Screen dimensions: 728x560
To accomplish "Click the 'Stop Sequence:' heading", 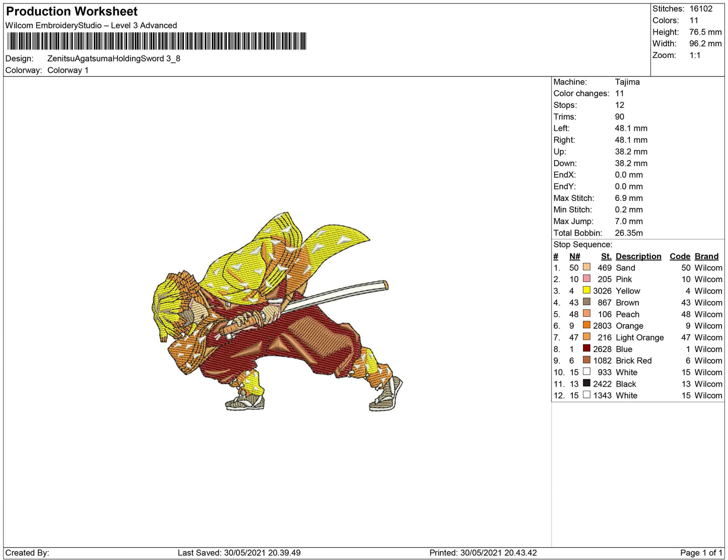I will point(583,244).
